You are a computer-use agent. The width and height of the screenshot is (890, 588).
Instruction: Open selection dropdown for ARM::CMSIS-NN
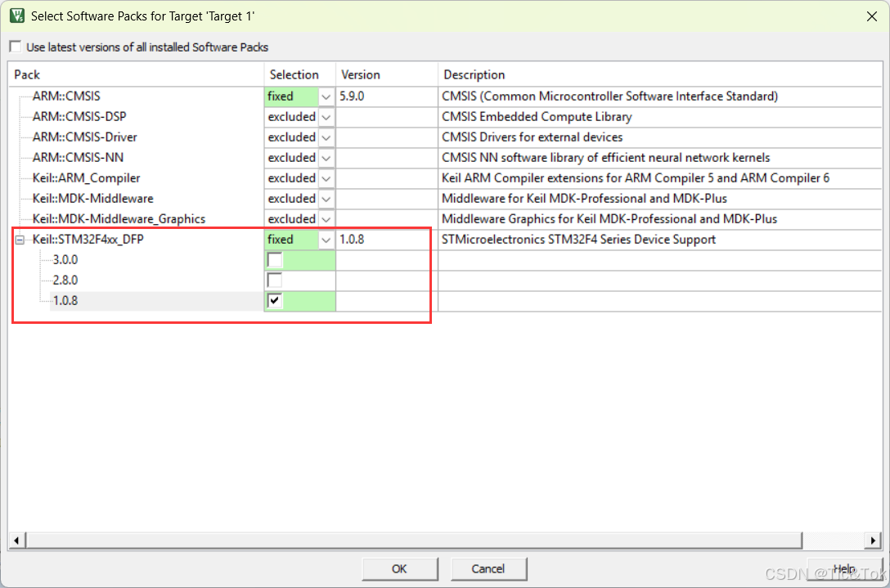tap(326, 158)
